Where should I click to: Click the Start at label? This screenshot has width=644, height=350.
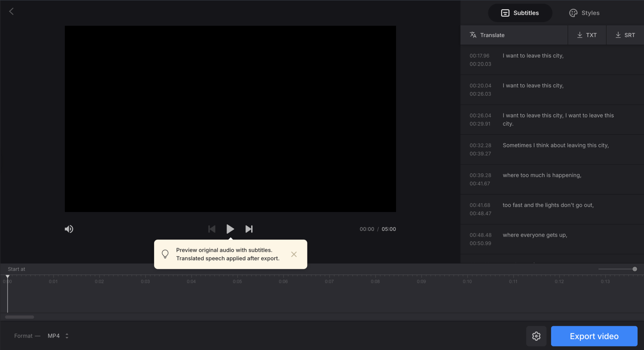coord(17,269)
